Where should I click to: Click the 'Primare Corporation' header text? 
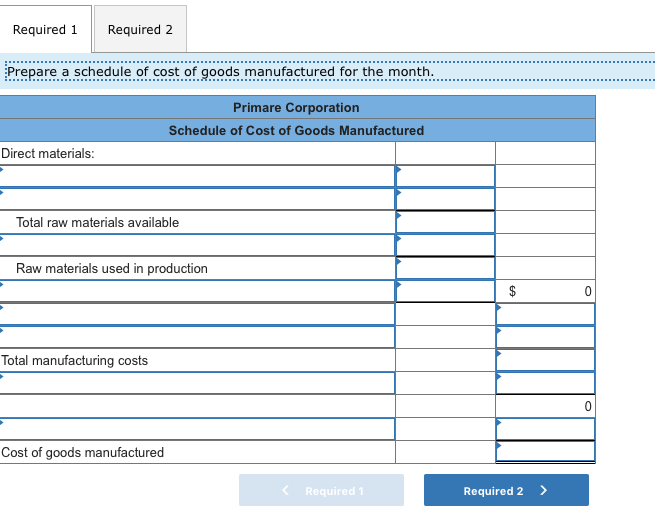click(296, 107)
